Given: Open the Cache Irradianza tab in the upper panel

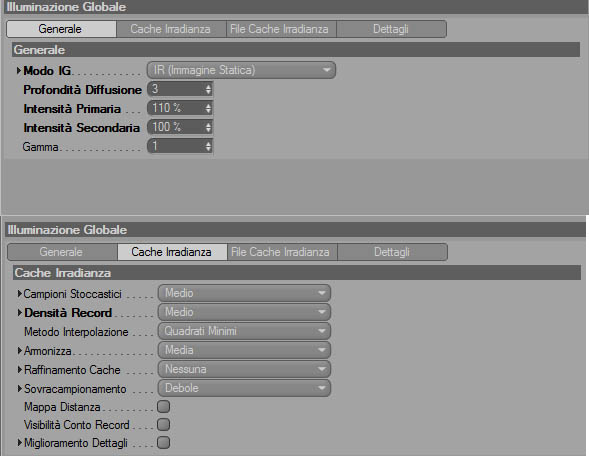Looking at the screenshot, I should [171, 29].
